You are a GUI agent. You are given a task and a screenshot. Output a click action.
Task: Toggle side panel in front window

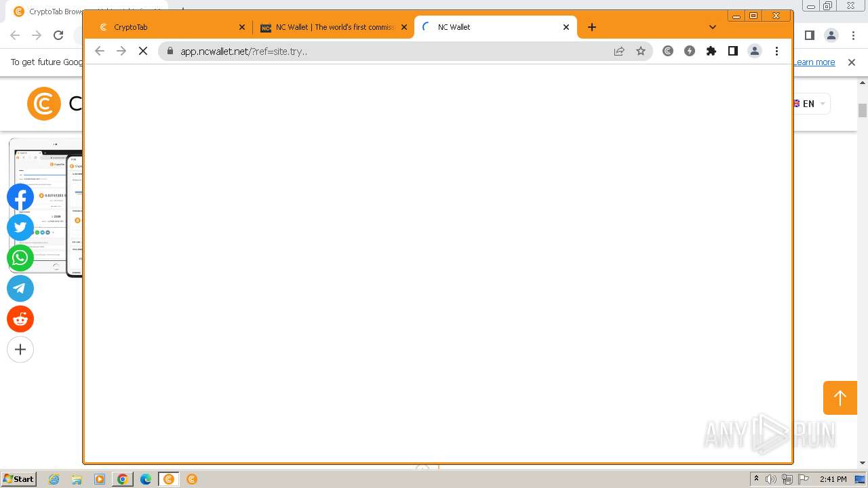pos(733,51)
